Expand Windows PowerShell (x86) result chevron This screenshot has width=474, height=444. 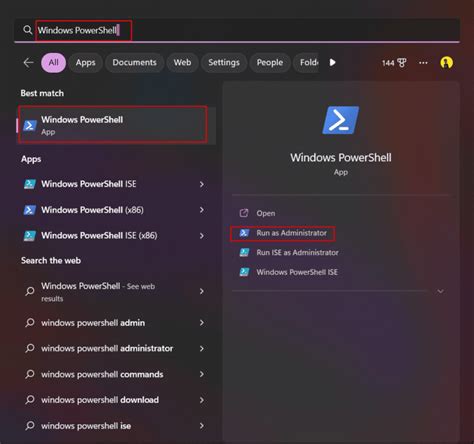point(202,210)
